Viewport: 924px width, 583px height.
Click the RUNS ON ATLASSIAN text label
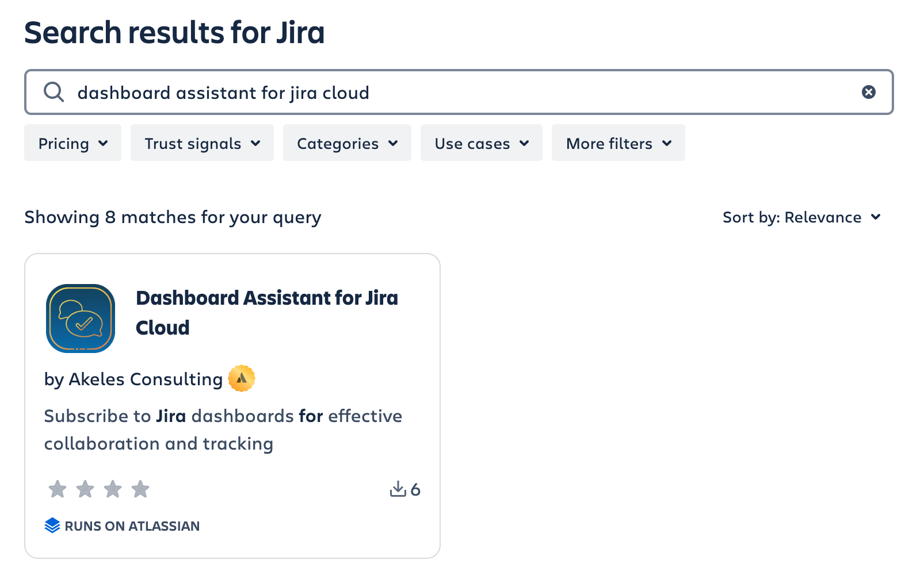point(132,526)
